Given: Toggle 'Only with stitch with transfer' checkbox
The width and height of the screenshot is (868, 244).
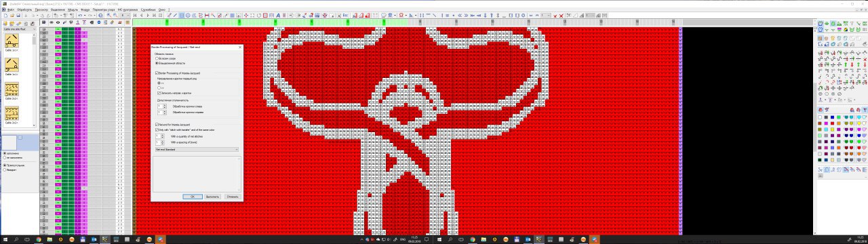Looking at the screenshot, I should pos(157,129).
